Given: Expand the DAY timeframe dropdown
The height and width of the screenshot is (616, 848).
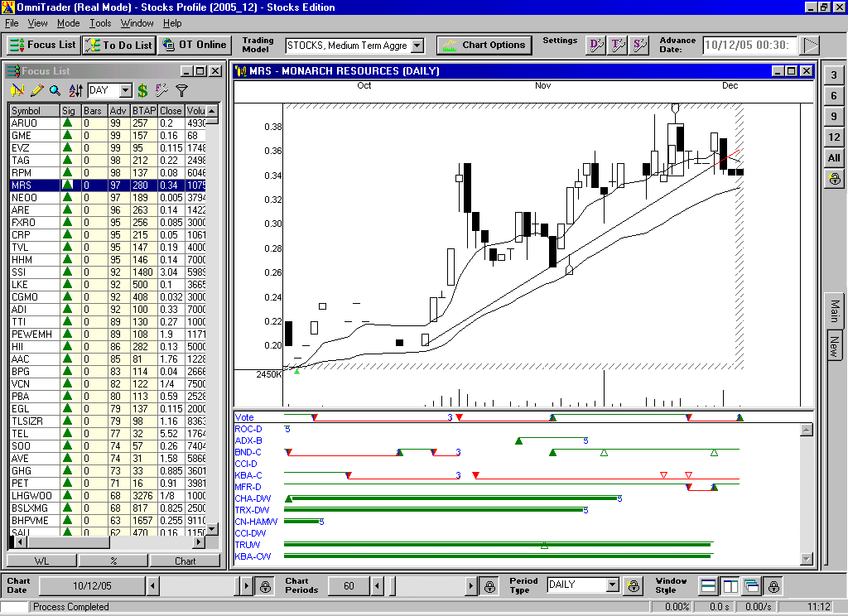Looking at the screenshot, I should (126, 90).
